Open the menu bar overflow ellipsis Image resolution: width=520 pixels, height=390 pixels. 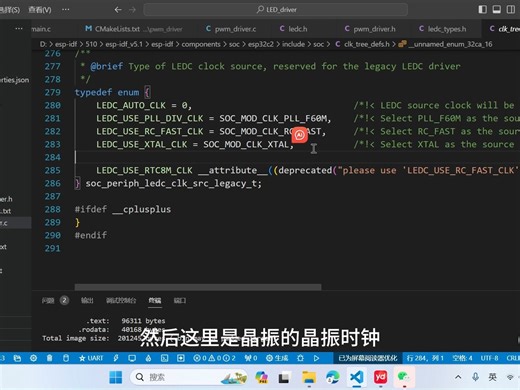[66, 9]
